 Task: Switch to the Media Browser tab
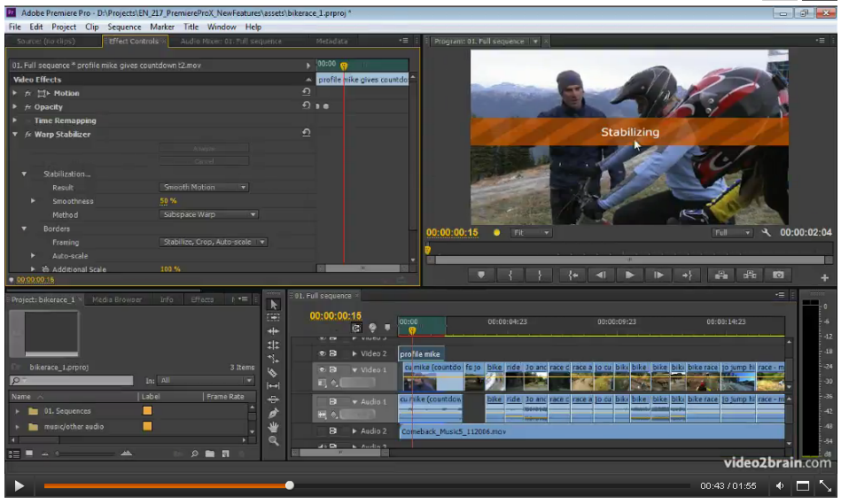coord(116,299)
